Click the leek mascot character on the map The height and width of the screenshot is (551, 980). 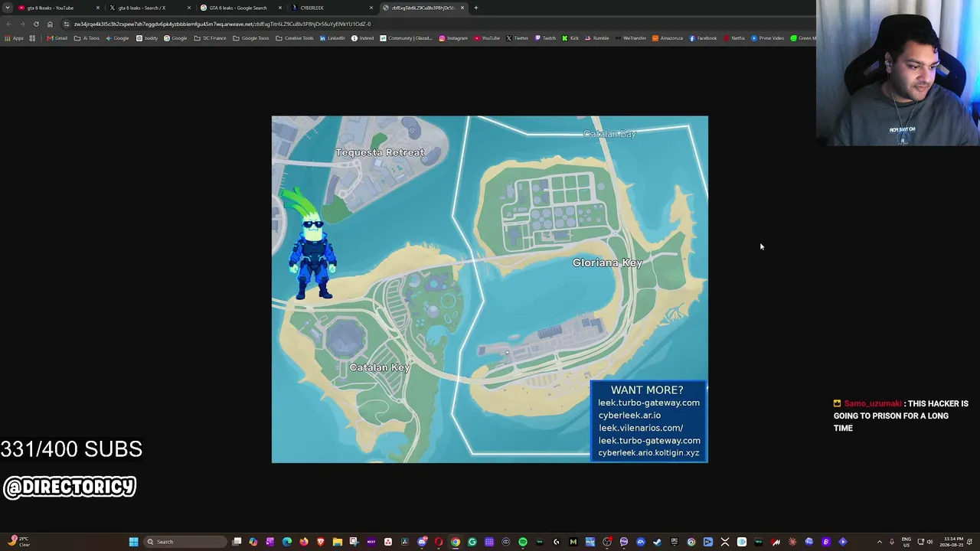tap(310, 245)
